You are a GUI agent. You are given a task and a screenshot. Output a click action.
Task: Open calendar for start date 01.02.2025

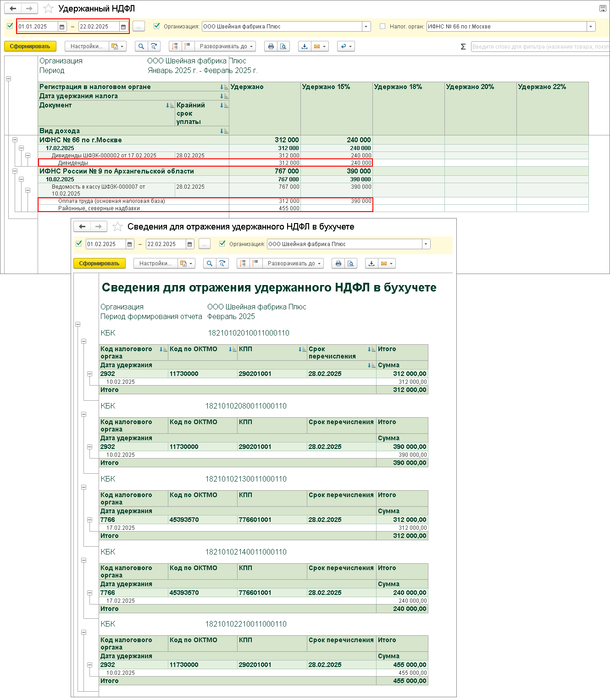130,244
